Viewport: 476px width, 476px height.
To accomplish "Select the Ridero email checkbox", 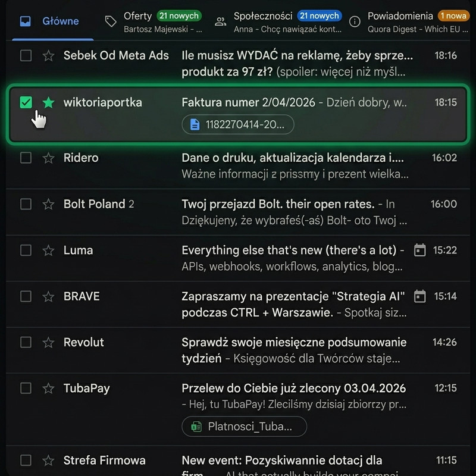I will [x=26, y=158].
